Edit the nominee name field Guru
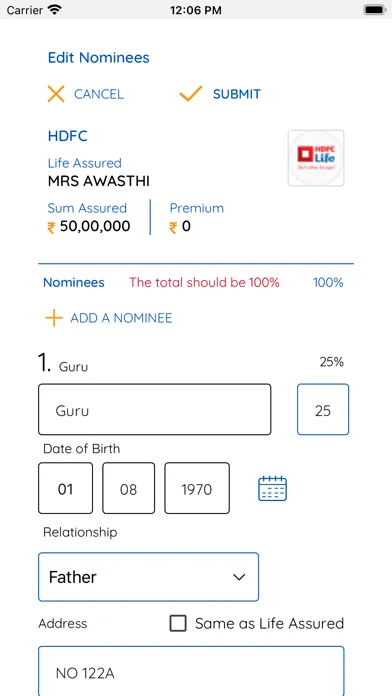Screen dimensions: 392x696 tap(154, 409)
